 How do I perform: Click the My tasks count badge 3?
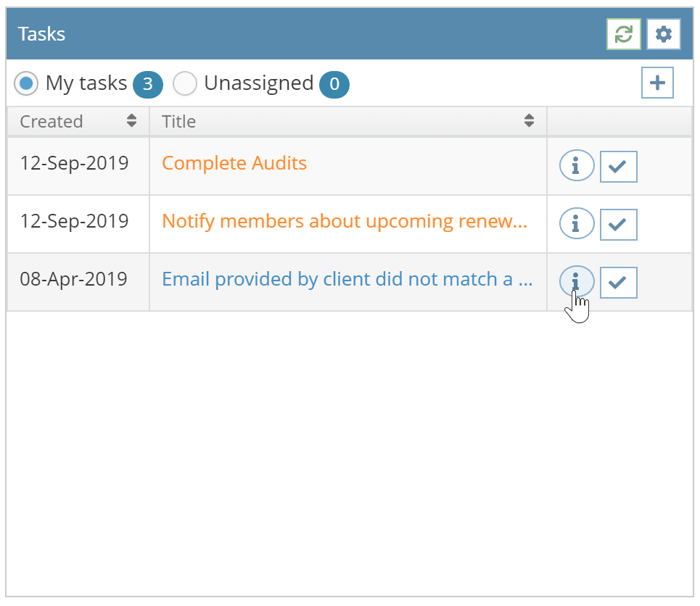coord(148,84)
